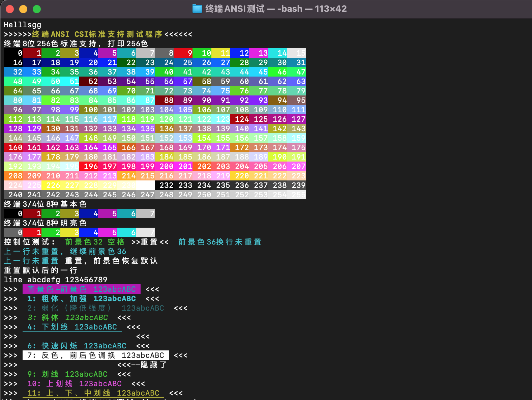The width and height of the screenshot is (532, 400).
Task: Click the green cell 2 in the 8 basic colors row
Action: (x=51, y=213)
